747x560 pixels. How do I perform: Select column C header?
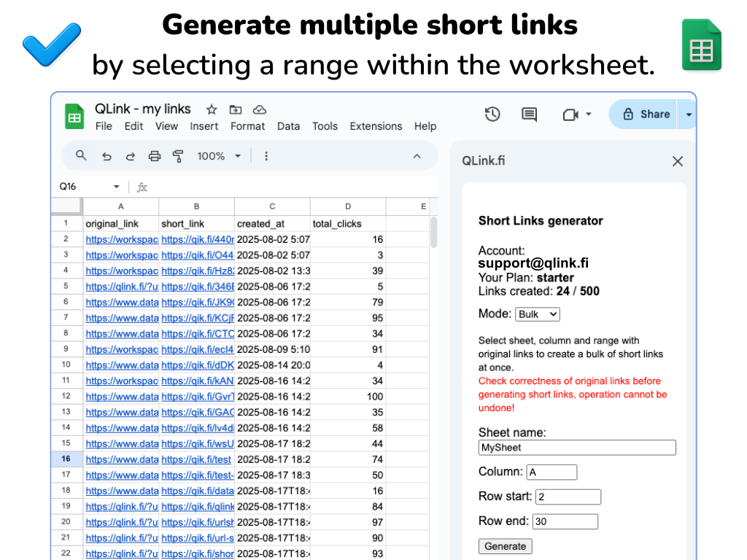(273, 206)
